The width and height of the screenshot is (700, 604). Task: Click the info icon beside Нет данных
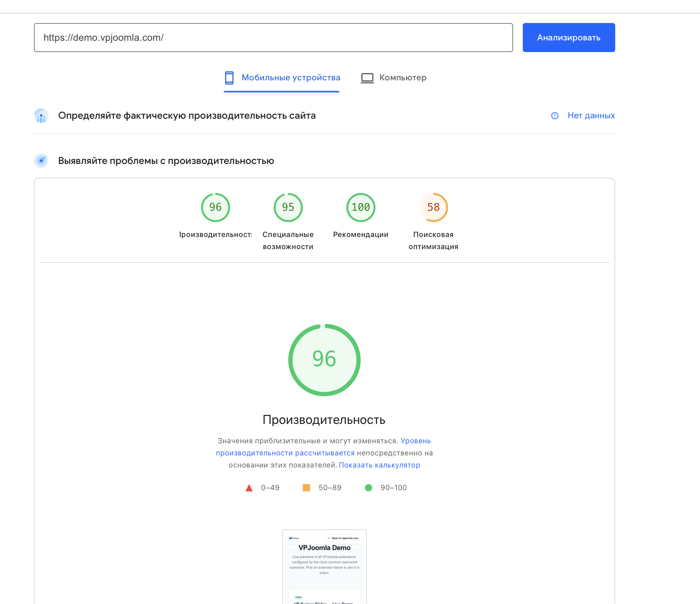pyautogui.click(x=555, y=116)
